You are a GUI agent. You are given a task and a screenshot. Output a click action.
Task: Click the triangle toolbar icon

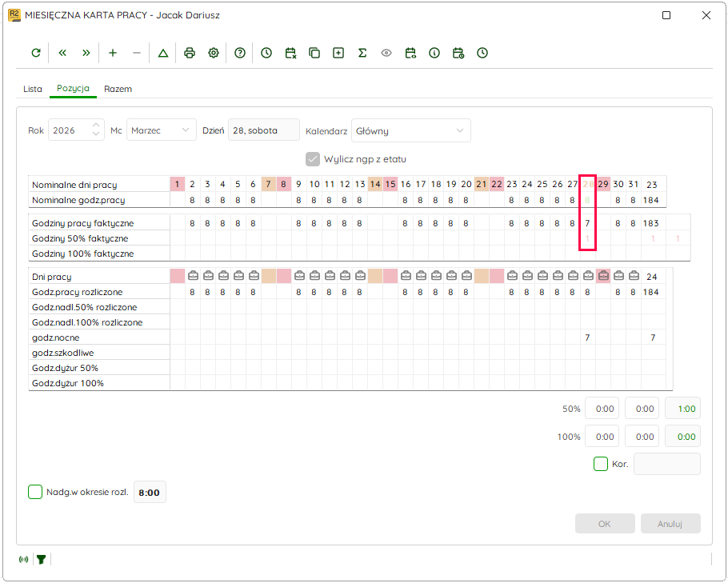coord(163,53)
